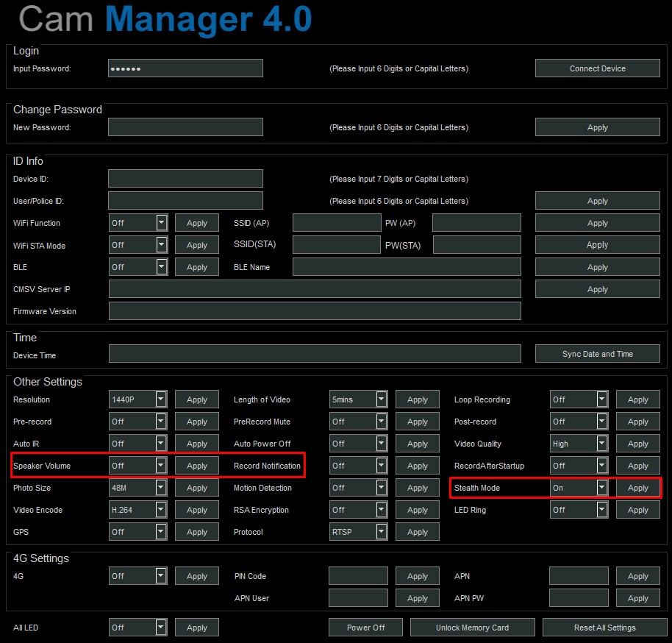Open the Motion Detection dropdown
672x643 pixels.
click(358, 488)
